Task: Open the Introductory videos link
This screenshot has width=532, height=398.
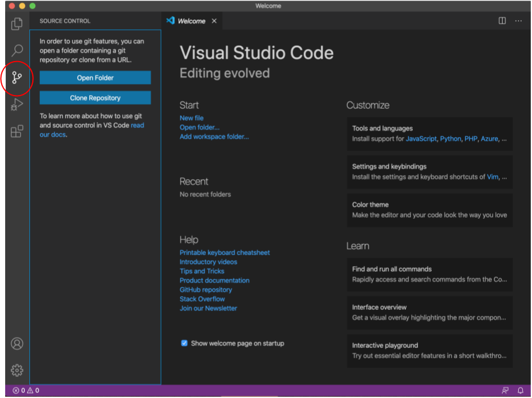Action: tap(208, 262)
